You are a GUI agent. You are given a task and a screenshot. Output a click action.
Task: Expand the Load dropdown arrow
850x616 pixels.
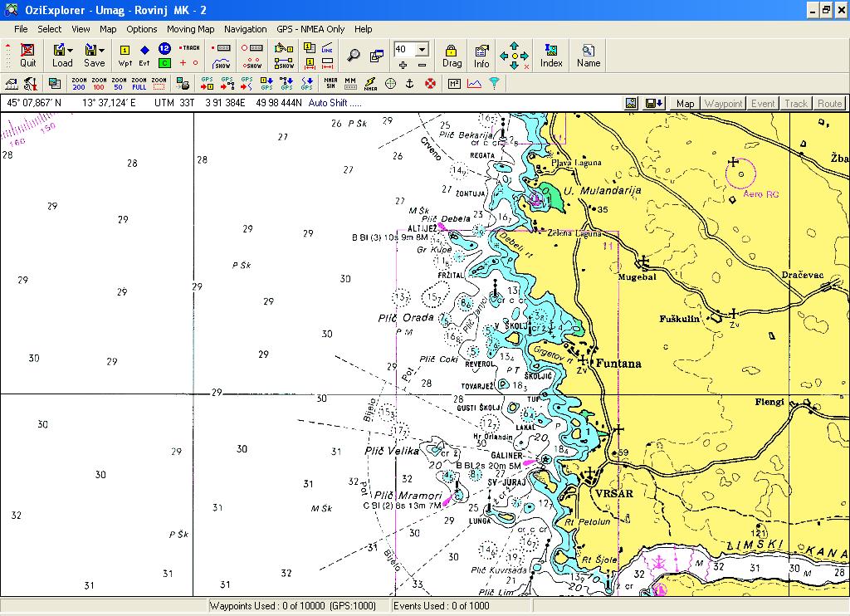(71, 51)
